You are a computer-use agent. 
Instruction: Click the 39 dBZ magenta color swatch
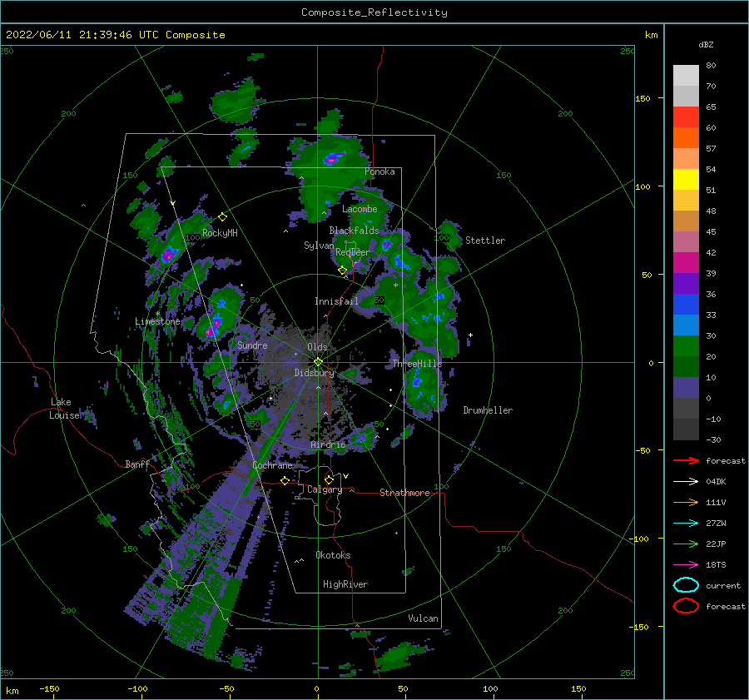click(x=686, y=263)
